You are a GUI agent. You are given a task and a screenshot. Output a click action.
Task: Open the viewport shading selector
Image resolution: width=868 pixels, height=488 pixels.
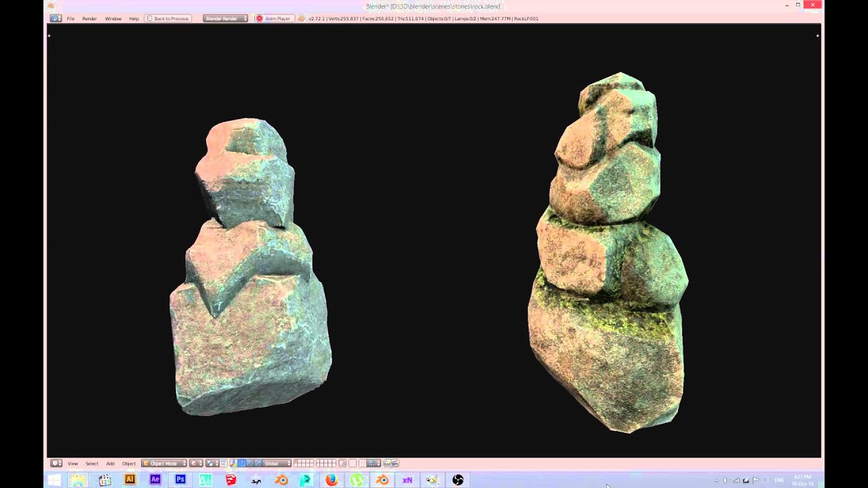(196, 464)
